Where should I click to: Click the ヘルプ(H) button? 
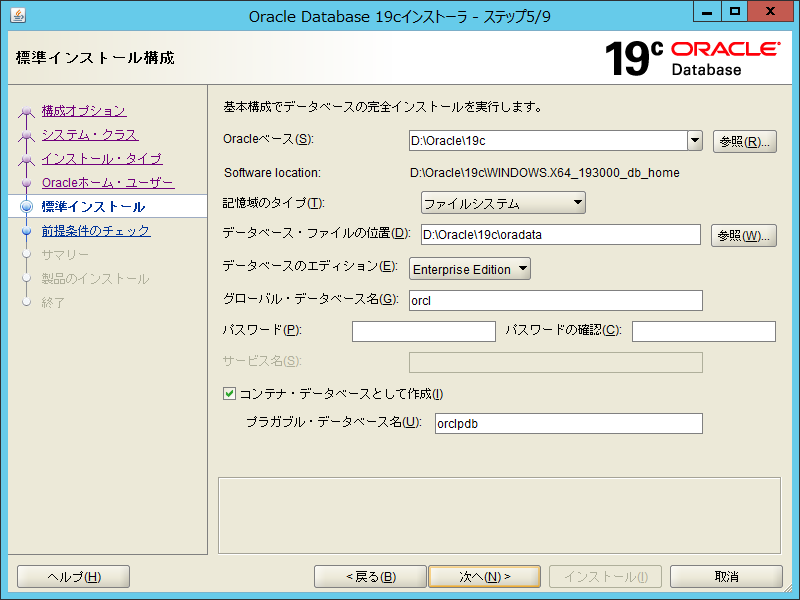(x=73, y=577)
